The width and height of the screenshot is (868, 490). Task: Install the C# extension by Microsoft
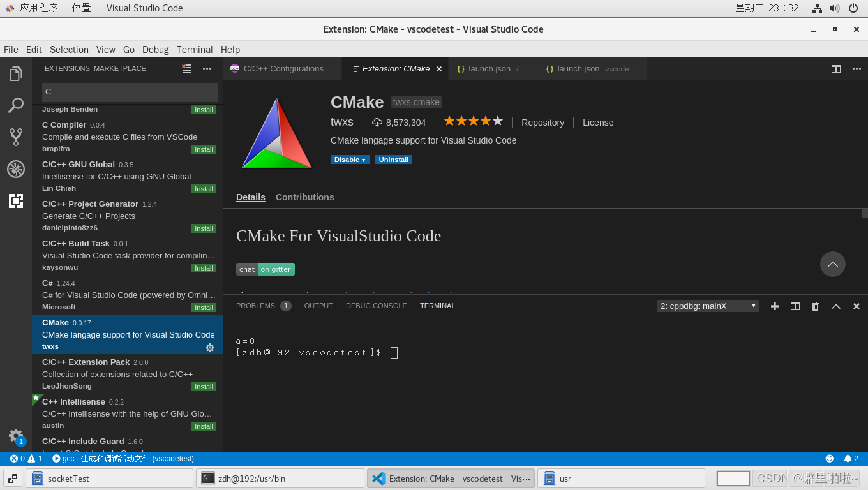(204, 308)
